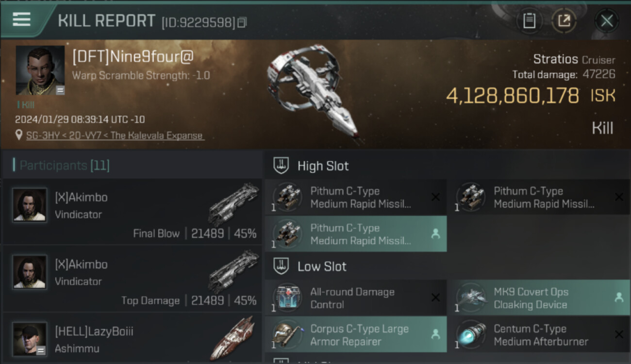Select the Corpus C-Type Large Armor Repairer
This screenshot has height=364, width=631.
[355, 335]
